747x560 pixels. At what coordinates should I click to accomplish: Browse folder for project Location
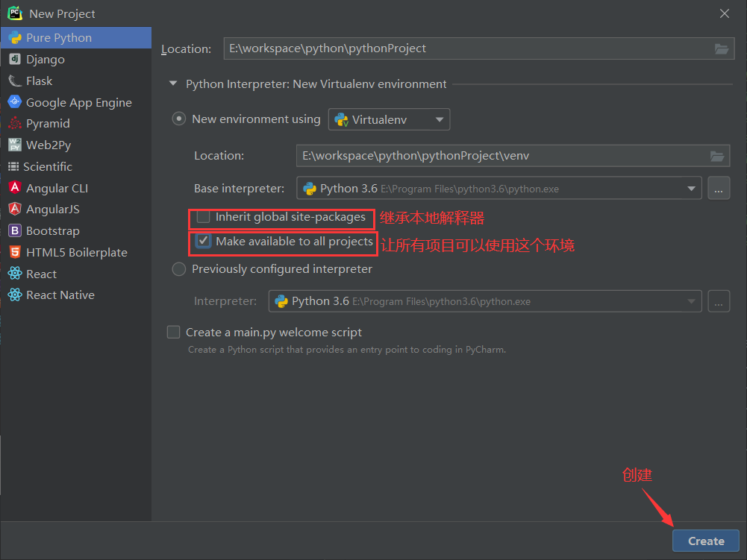(722, 48)
